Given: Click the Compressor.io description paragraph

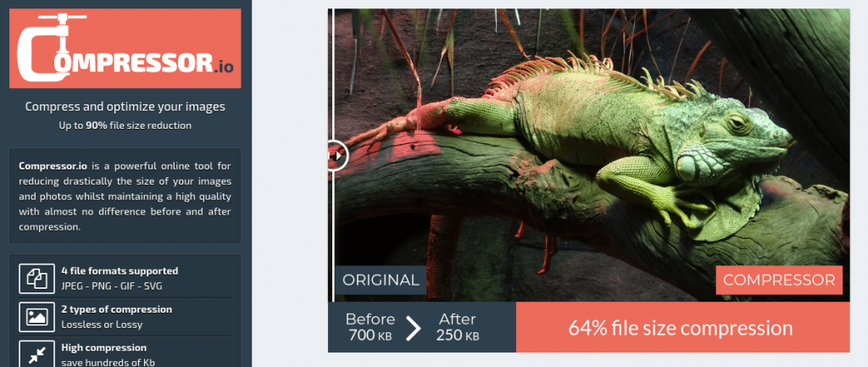Looking at the screenshot, I should 125,197.
